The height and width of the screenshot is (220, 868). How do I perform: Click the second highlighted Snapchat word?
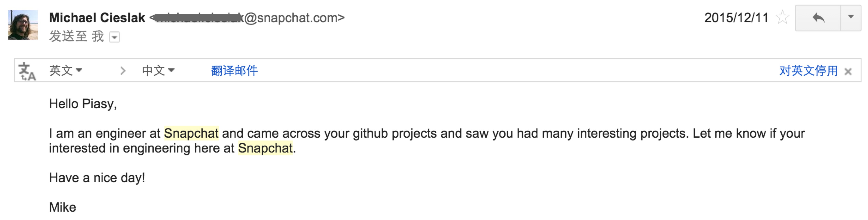point(265,148)
